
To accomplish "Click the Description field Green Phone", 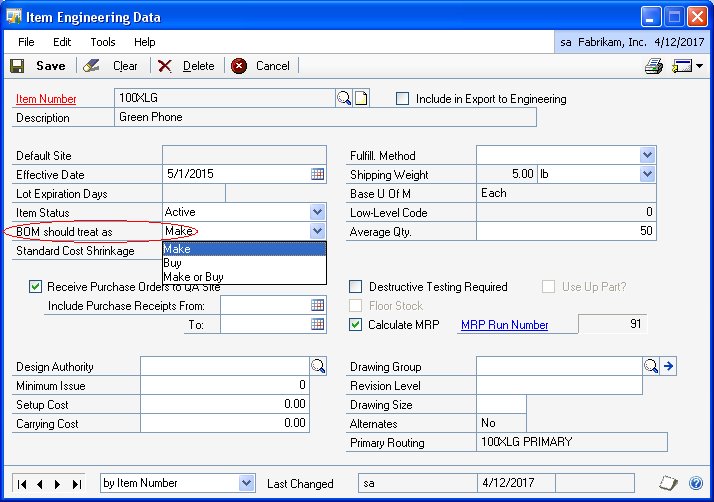I will (325, 117).
